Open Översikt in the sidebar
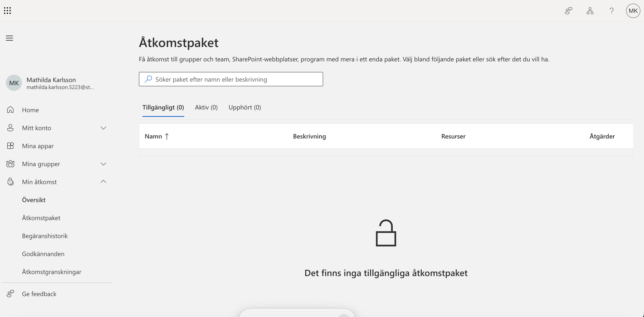The image size is (644, 317). tap(34, 200)
